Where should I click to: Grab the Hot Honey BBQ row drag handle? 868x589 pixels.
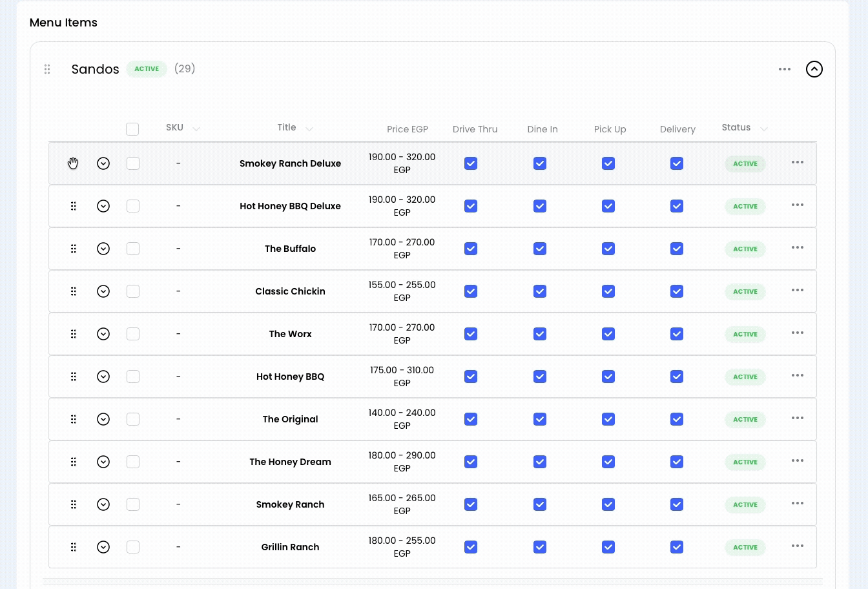74,377
